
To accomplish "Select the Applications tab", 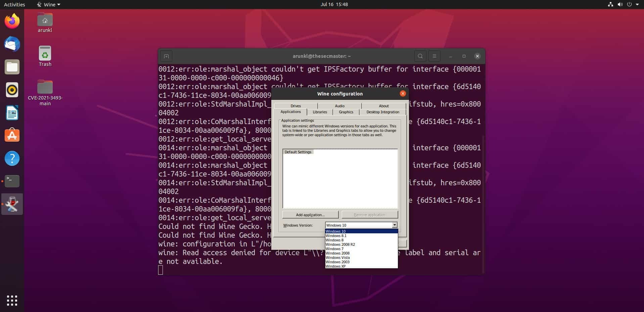I will click(x=290, y=112).
